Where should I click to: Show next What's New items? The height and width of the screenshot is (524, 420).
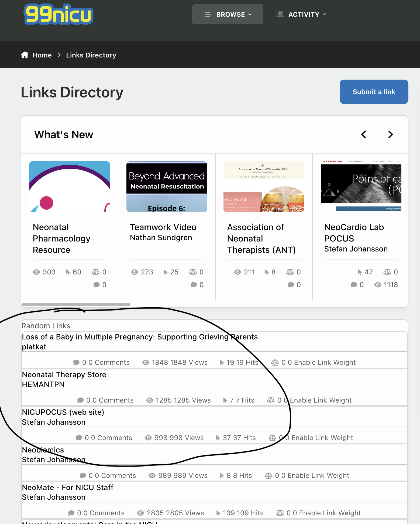click(x=390, y=134)
